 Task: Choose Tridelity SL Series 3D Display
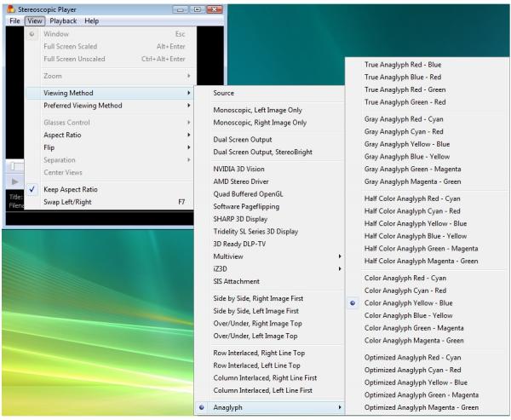[269, 232]
